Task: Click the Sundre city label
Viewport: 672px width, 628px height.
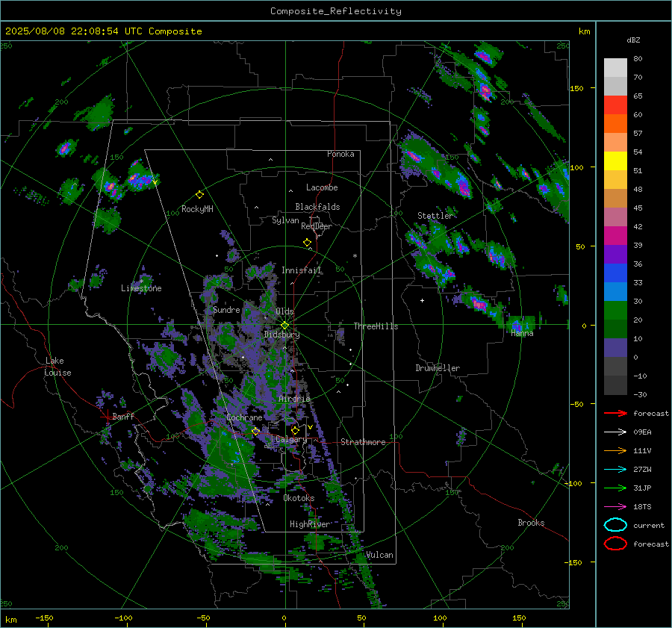Action: (226, 311)
